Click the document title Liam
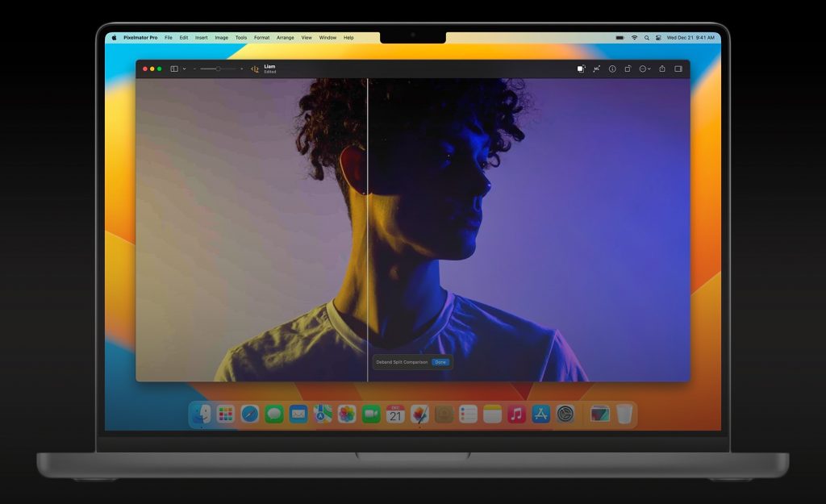The width and height of the screenshot is (826, 504). [x=269, y=66]
